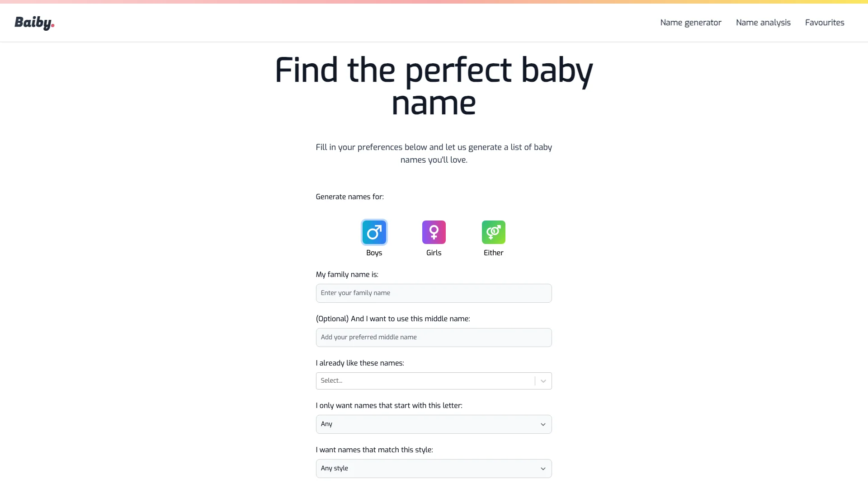Image resolution: width=868 pixels, height=488 pixels.
Task: Open the Name generator page
Action: tap(690, 23)
